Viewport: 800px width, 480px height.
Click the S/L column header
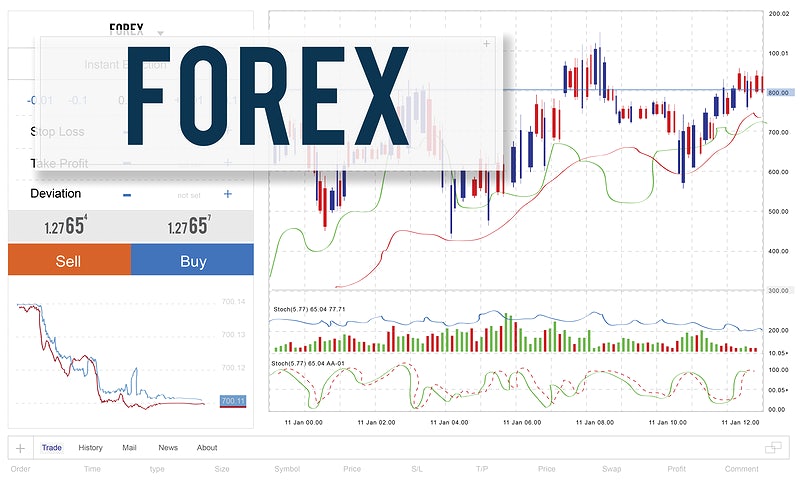417,469
